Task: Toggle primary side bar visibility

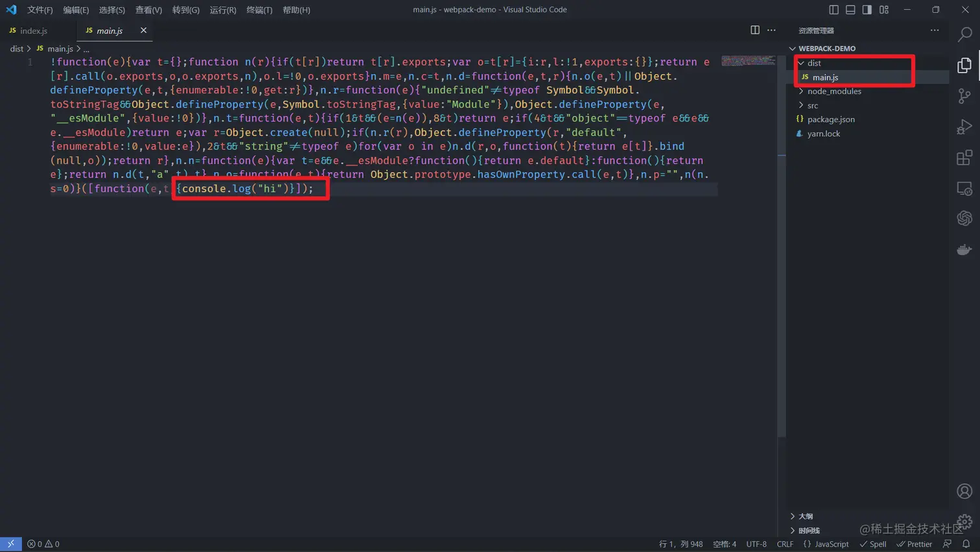Action: coord(834,10)
